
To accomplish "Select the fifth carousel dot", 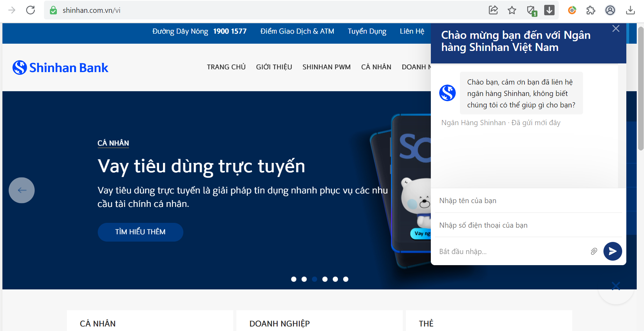I will coord(335,279).
